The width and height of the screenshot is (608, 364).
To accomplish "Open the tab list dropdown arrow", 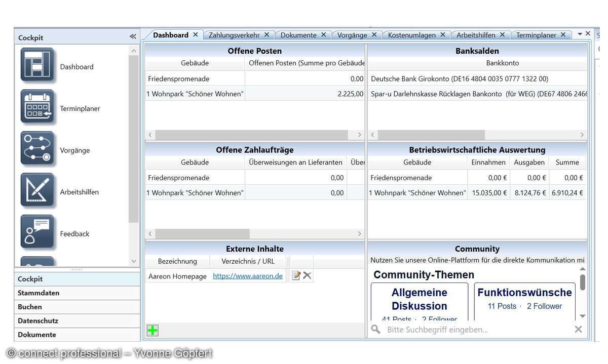I will [x=580, y=34].
